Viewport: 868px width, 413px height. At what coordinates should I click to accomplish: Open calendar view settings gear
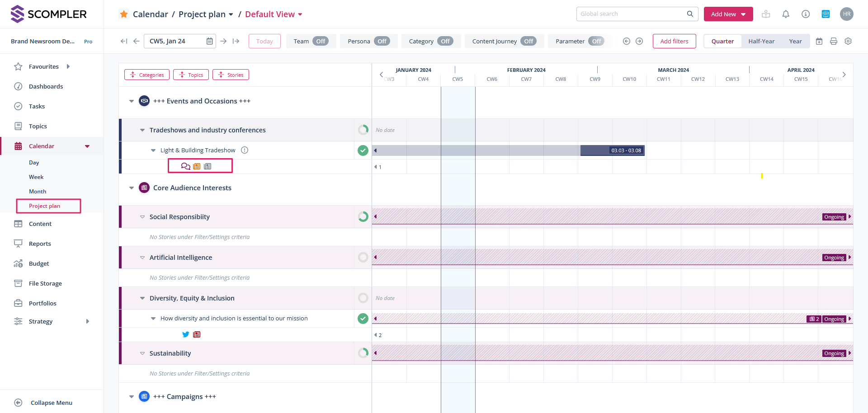coord(848,41)
